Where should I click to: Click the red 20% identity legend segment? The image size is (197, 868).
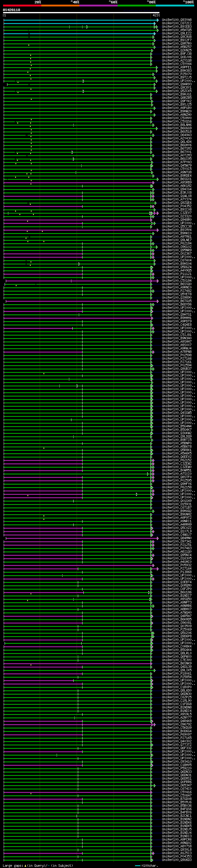click(22, 6)
